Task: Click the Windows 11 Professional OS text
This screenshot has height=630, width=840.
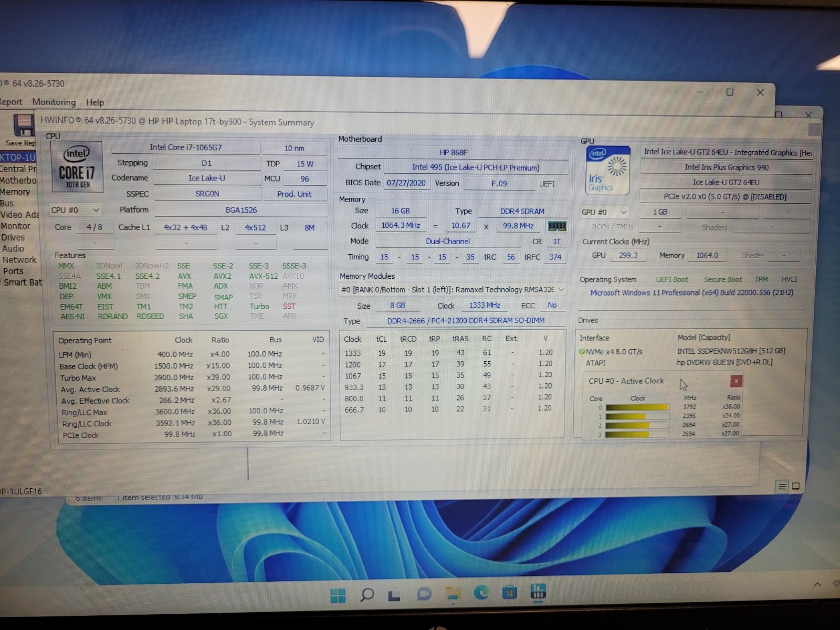Action: tap(692, 293)
